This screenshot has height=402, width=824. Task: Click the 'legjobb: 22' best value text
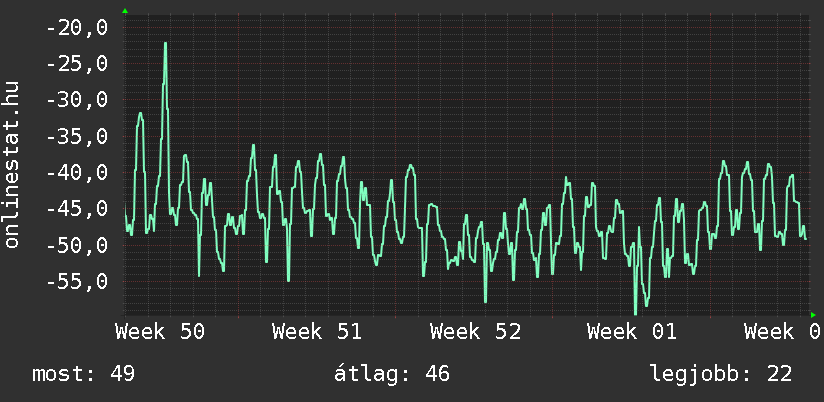720,374
